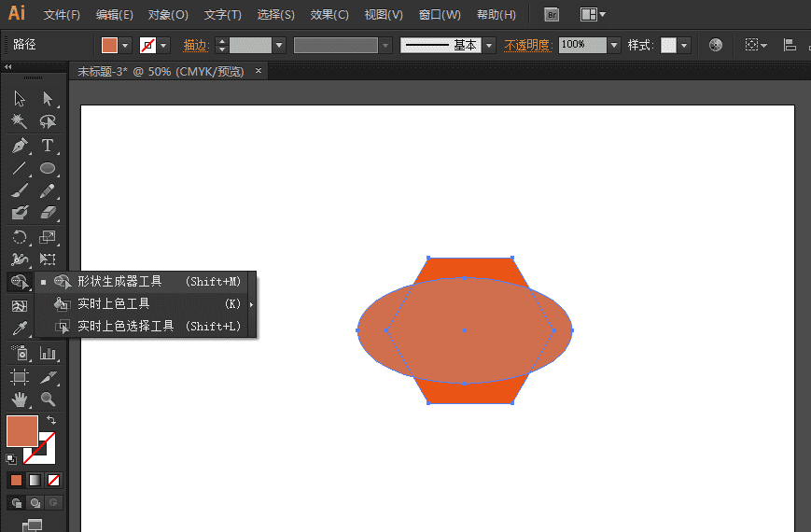The image size is (811, 532).
Task: Select the Scale tool
Action: 48,237
